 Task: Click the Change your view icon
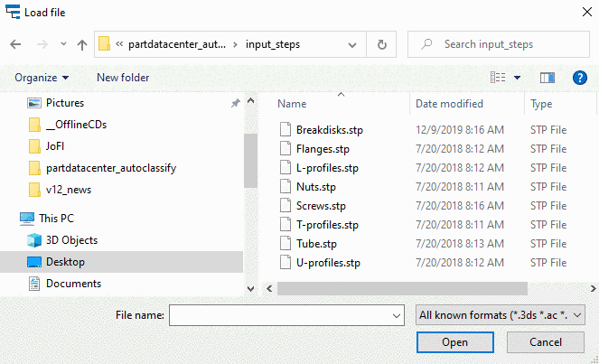[x=497, y=78]
